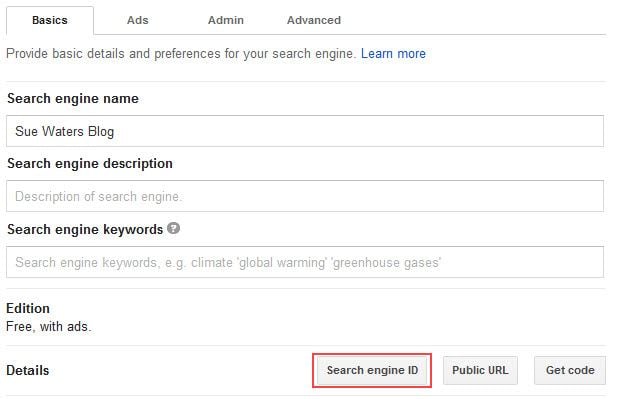Click the Search engine ID button
This screenshot has width=617, height=399.
point(372,370)
